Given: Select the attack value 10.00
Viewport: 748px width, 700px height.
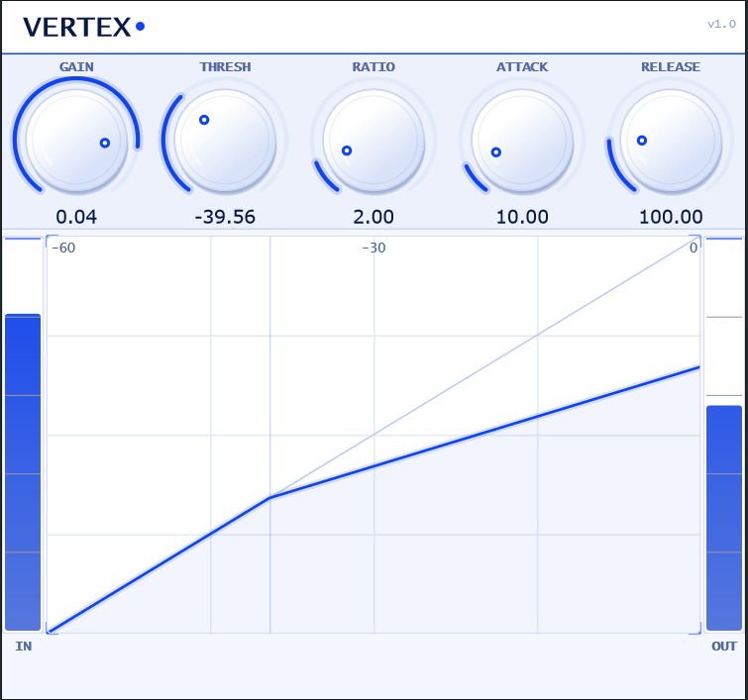Looking at the screenshot, I should pos(522,217).
